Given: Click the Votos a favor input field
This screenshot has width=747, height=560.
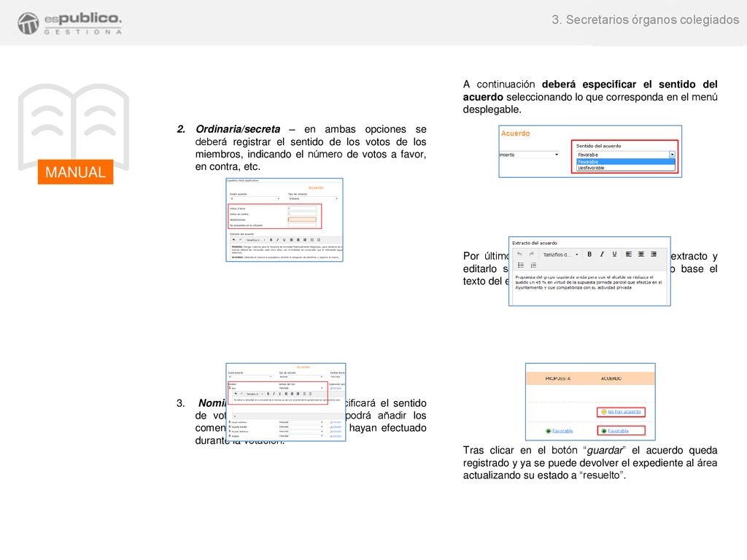Looking at the screenshot, I should pyautogui.click(x=302, y=209).
